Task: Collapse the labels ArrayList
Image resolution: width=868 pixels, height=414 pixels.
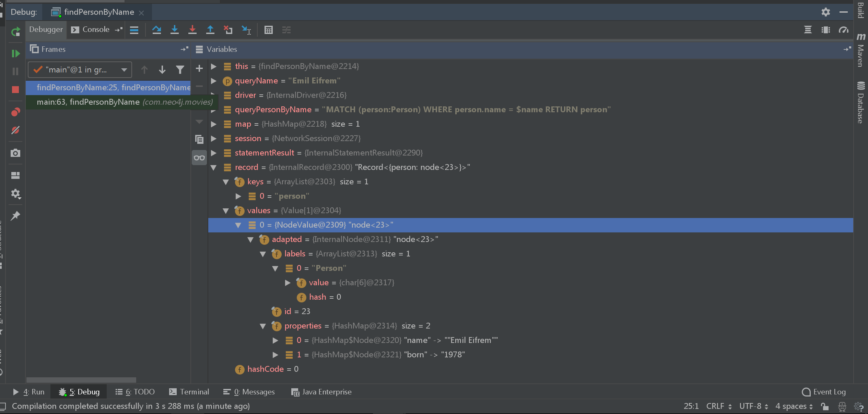Action: pyautogui.click(x=263, y=254)
